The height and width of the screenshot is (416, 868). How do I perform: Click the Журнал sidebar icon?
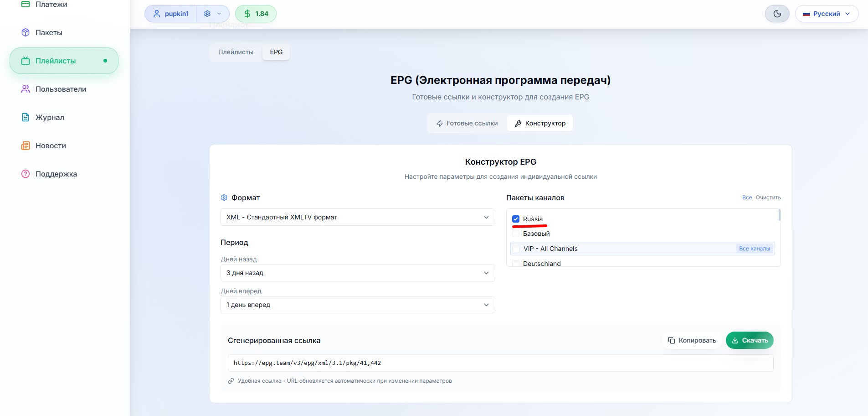(26, 117)
